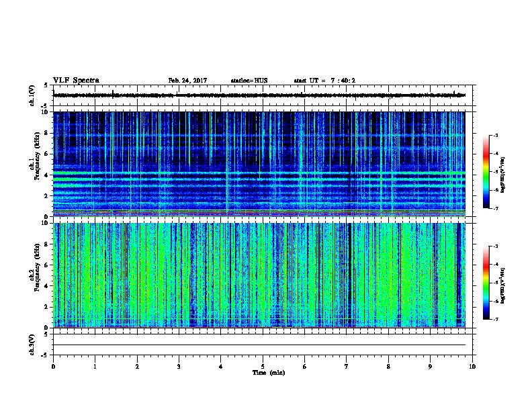
Task: Click the "7" minute tick label
Action: [x=347, y=367]
